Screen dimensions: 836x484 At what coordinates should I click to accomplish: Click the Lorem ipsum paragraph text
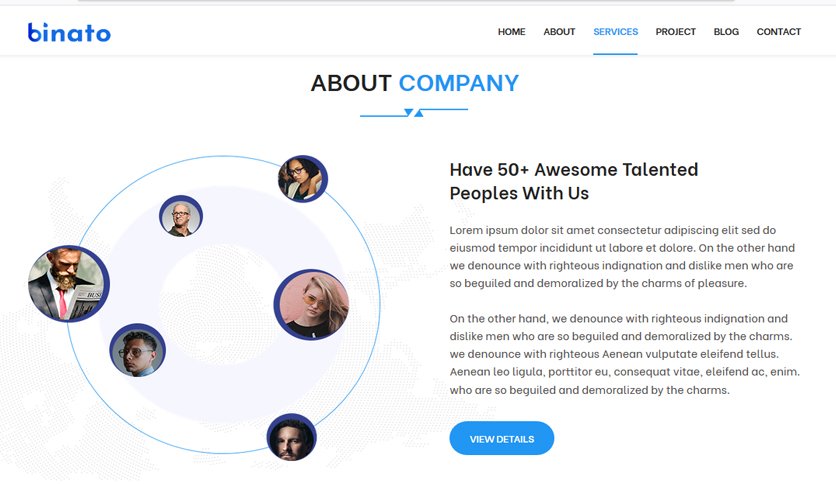click(x=622, y=256)
